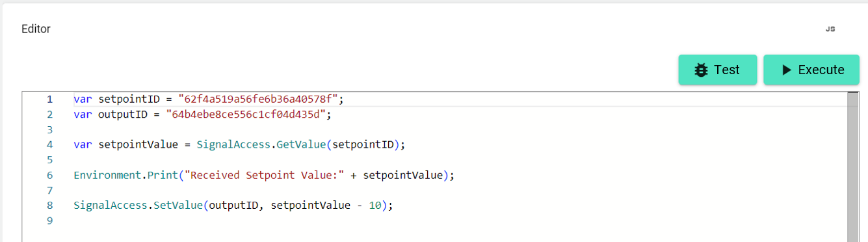Image resolution: width=868 pixels, height=242 pixels.
Task: Click the SetValue method on line 8
Action: (x=178, y=205)
